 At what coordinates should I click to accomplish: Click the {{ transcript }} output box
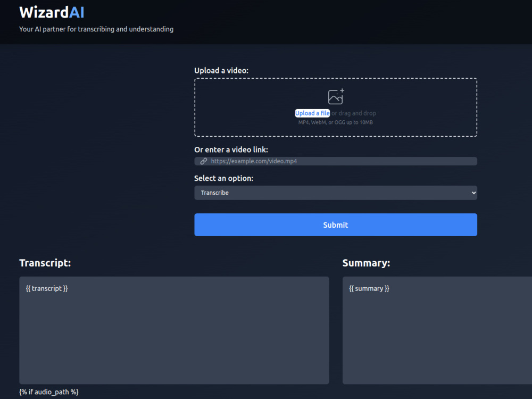174,330
